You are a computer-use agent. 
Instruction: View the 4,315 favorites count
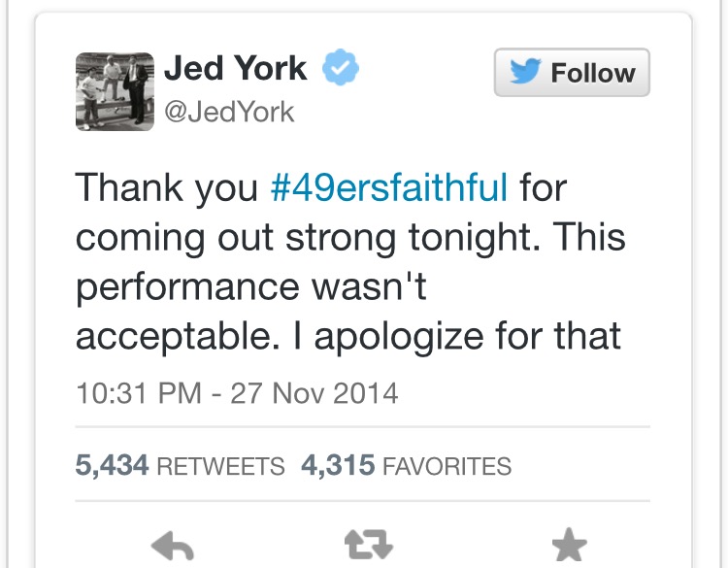338,466
